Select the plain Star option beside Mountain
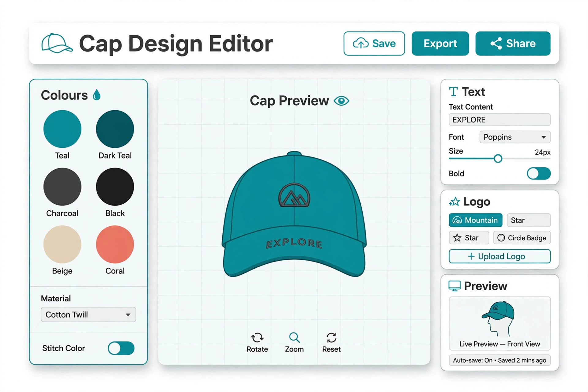588x392 pixels. tap(529, 220)
